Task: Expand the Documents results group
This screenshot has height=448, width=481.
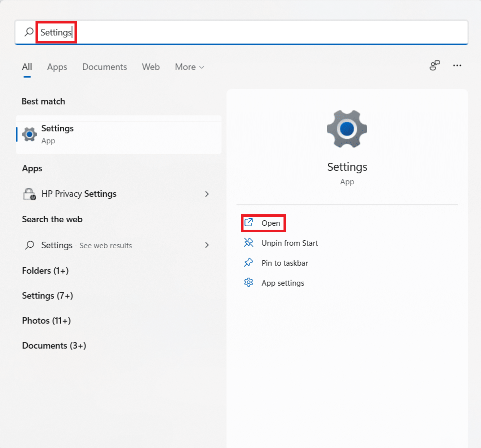Action: (x=53, y=346)
